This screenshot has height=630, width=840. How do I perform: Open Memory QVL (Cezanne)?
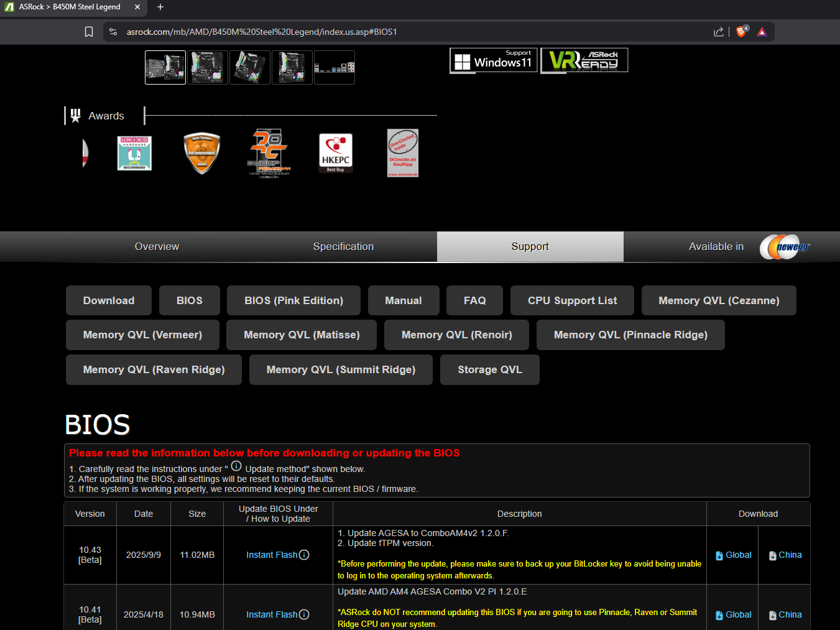[719, 300]
